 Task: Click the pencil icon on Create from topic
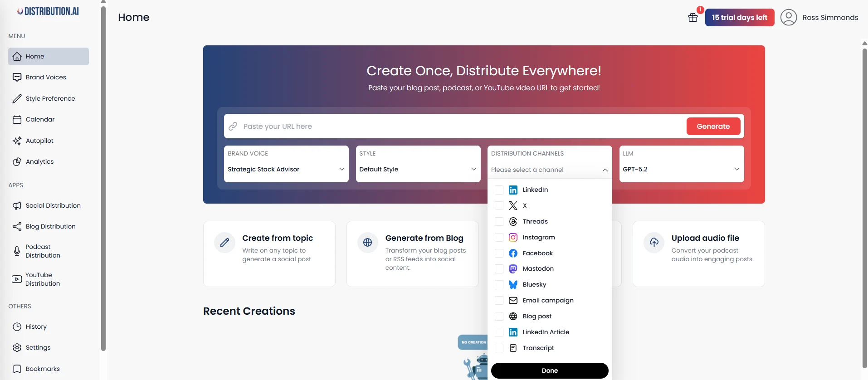coord(224,243)
